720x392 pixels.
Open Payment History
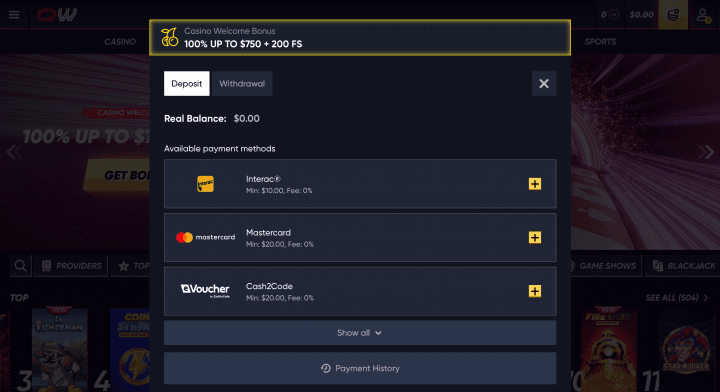360,369
